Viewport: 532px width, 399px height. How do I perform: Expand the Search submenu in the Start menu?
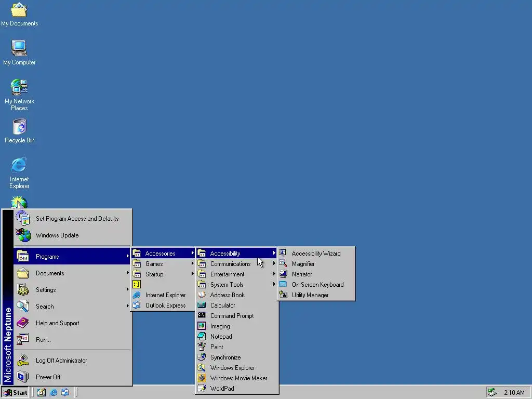pos(73,307)
